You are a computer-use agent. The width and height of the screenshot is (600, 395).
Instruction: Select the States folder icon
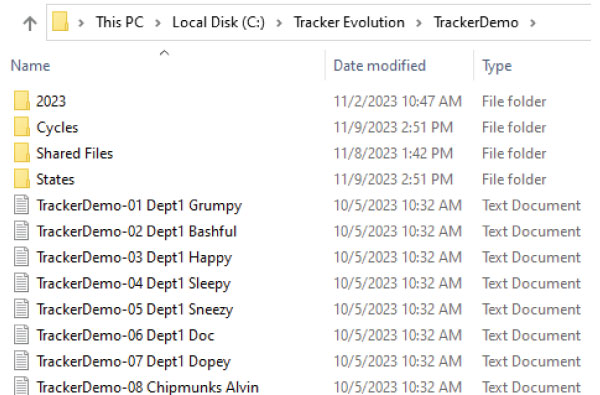21,179
